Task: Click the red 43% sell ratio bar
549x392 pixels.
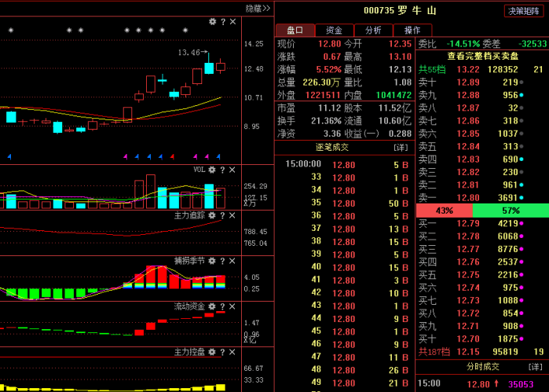Action: (x=444, y=211)
